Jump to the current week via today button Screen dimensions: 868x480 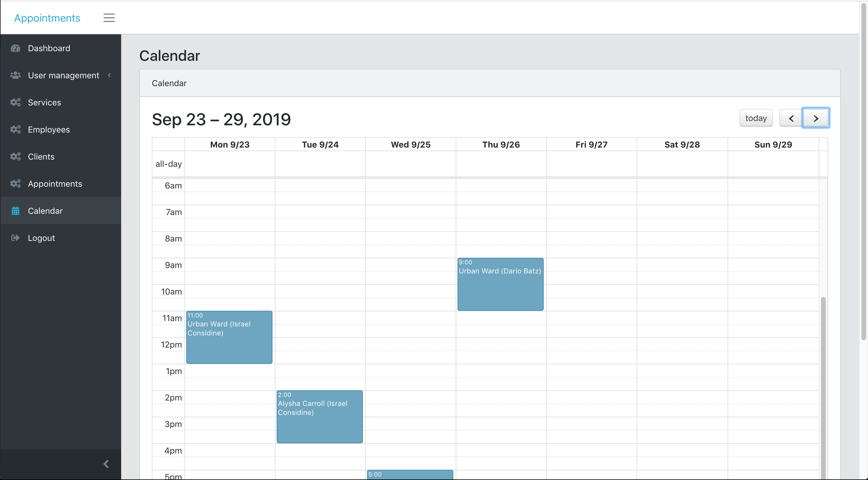(756, 118)
